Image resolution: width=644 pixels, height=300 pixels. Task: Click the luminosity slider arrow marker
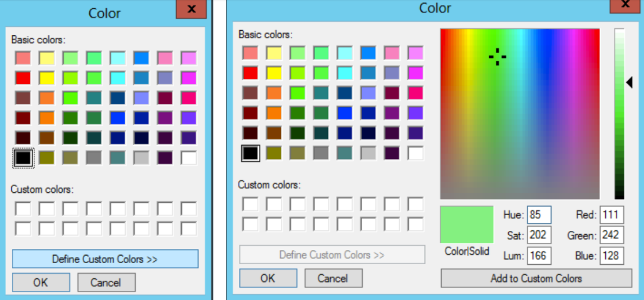[x=630, y=82]
